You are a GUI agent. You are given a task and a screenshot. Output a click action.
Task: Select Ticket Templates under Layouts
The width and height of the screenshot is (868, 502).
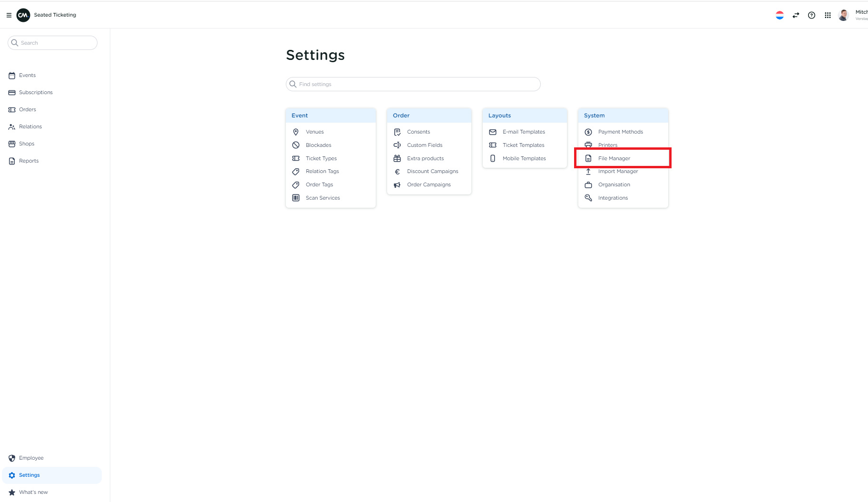click(524, 145)
